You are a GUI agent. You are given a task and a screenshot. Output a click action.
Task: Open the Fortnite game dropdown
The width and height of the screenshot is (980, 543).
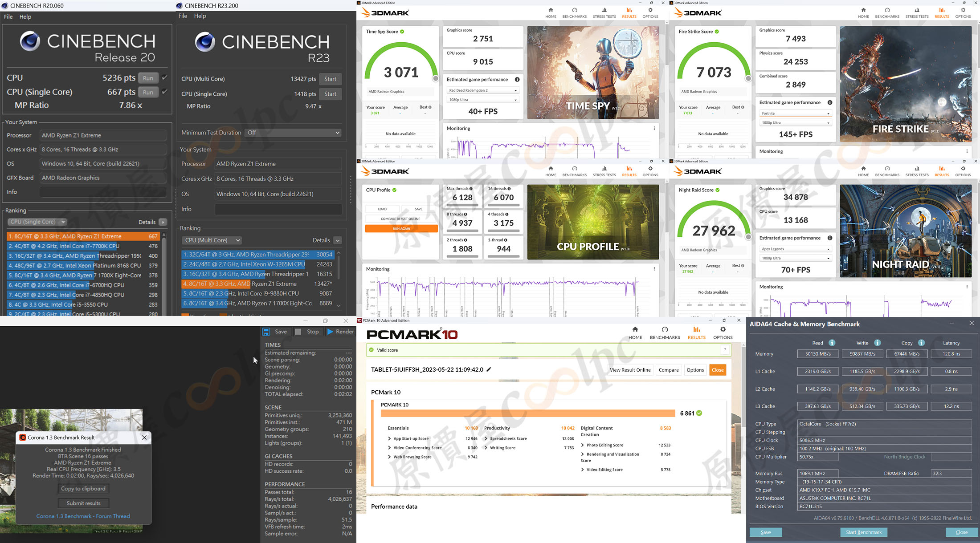pos(796,113)
